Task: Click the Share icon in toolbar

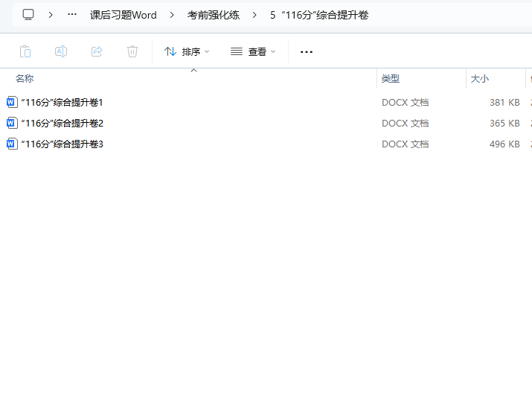Action: (x=97, y=51)
